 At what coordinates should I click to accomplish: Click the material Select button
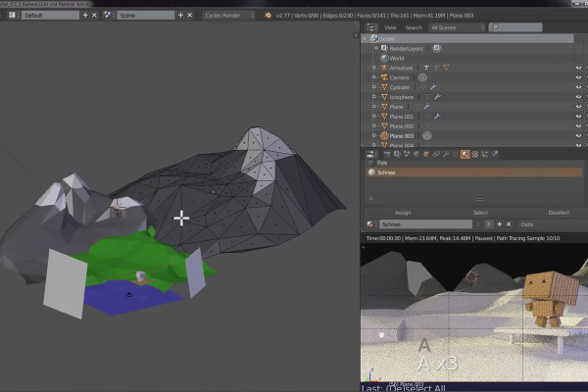[480, 213]
